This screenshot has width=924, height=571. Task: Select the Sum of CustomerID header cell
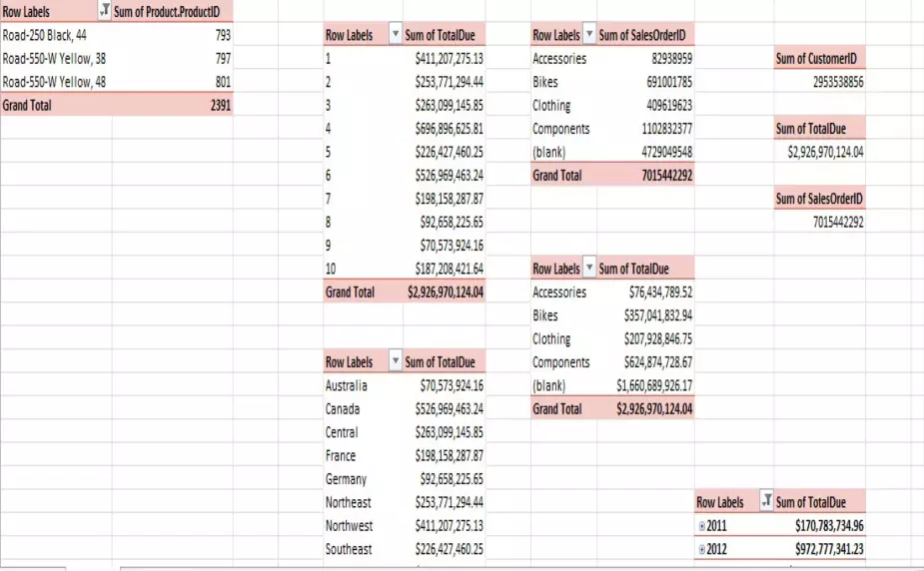click(819, 59)
